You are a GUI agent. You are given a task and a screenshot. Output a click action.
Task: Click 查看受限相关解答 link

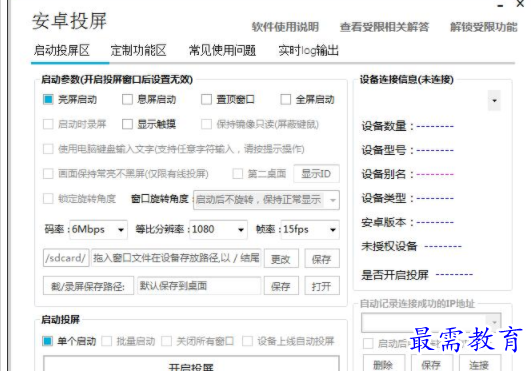[384, 27]
